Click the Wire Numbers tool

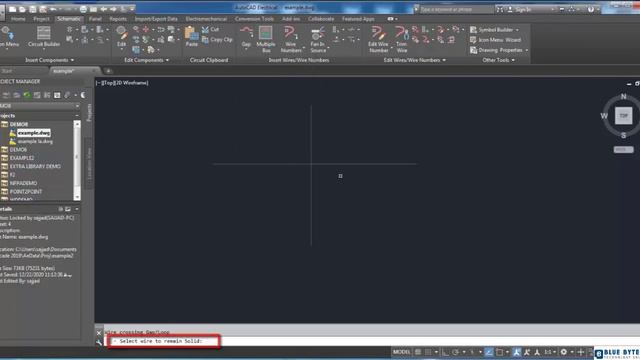(291, 39)
